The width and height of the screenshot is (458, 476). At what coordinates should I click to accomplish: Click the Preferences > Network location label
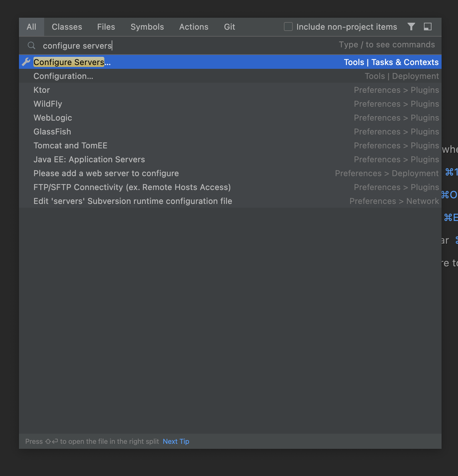[394, 201]
